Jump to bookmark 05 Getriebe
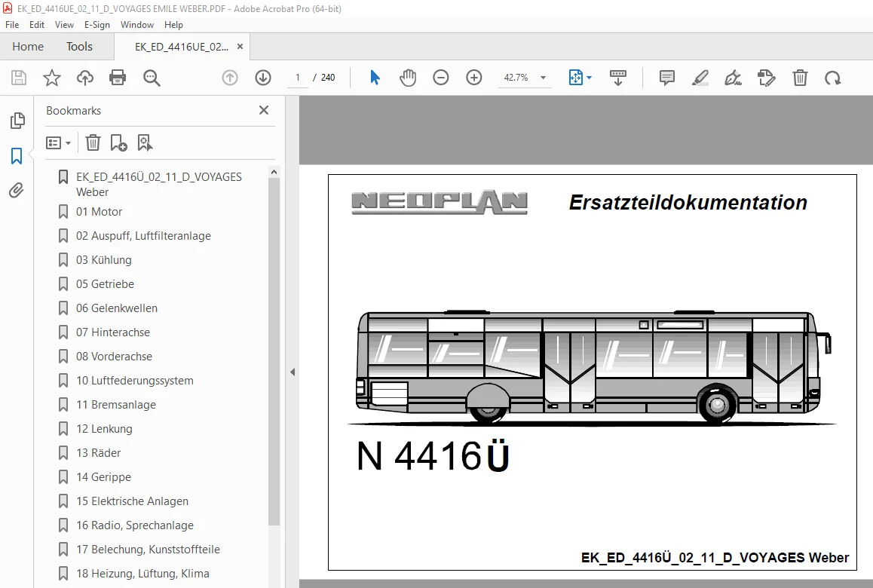This screenshot has height=588, width=873. (106, 284)
